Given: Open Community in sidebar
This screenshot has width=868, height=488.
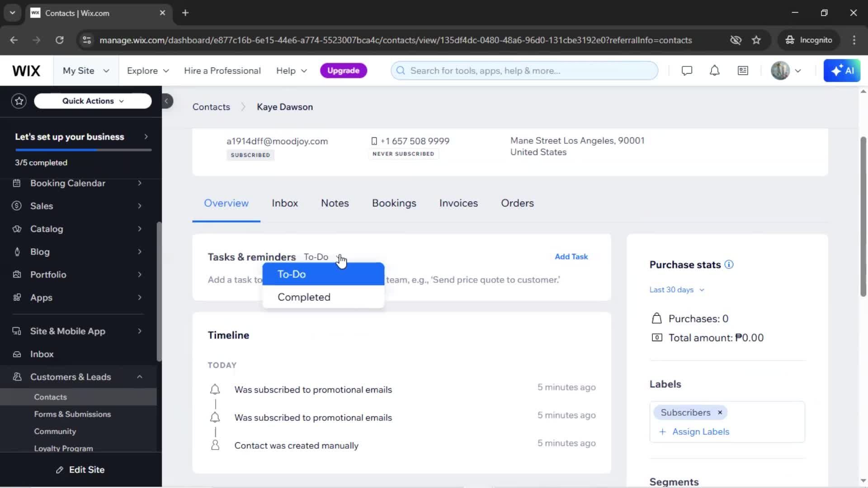Looking at the screenshot, I should (x=55, y=431).
